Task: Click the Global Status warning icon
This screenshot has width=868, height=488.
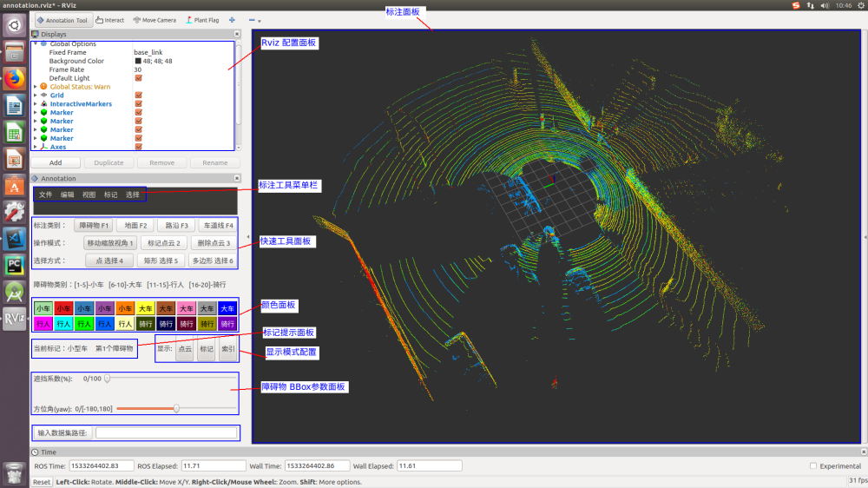Action: point(43,87)
